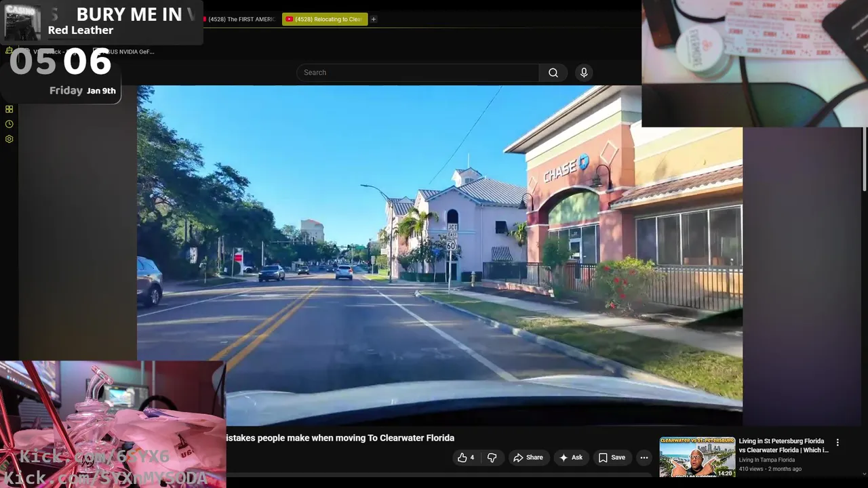This screenshot has width=868, height=488.
Task: Open the sidebar history clock icon
Action: 9,124
